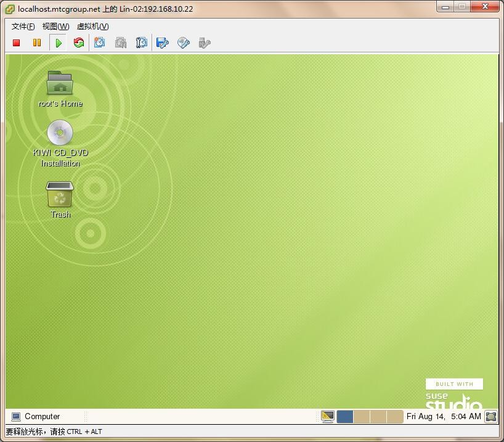
Task: Click the USB device connect icon
Action: [205, 43]
